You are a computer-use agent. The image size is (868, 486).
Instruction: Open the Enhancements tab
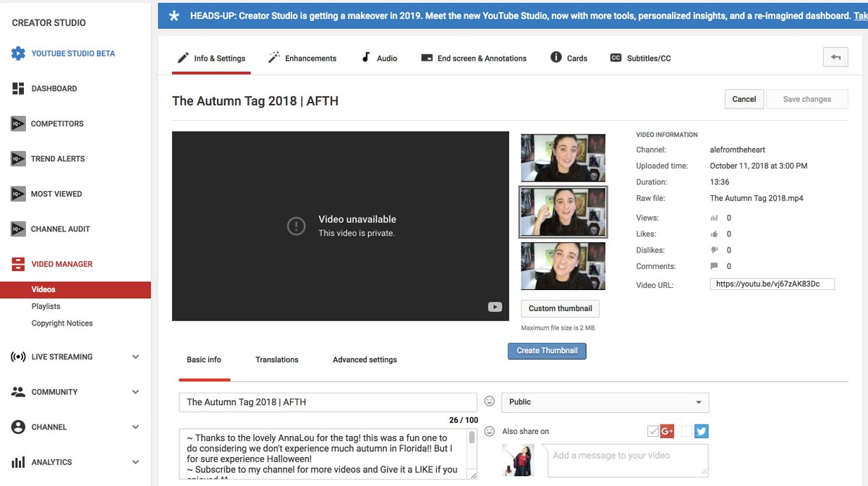[302, 58]
